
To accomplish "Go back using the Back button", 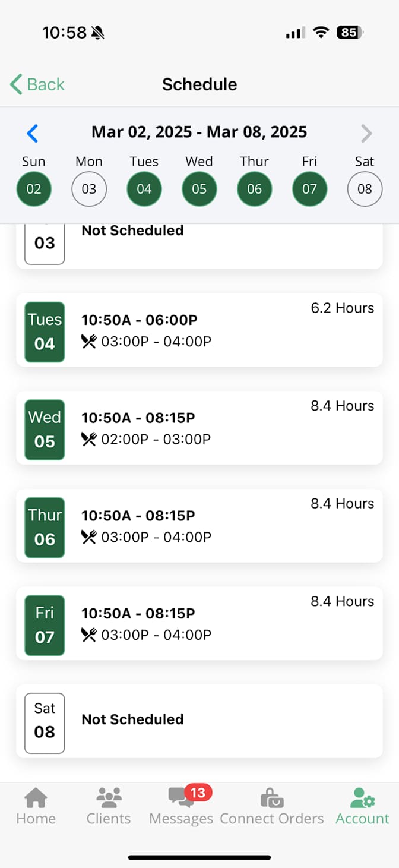I will 37,84.
